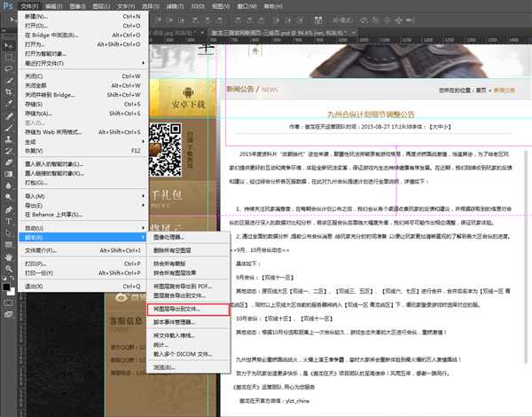Collapse the highlighted 脚本(R) submenu entry

(x=82, y=238)
